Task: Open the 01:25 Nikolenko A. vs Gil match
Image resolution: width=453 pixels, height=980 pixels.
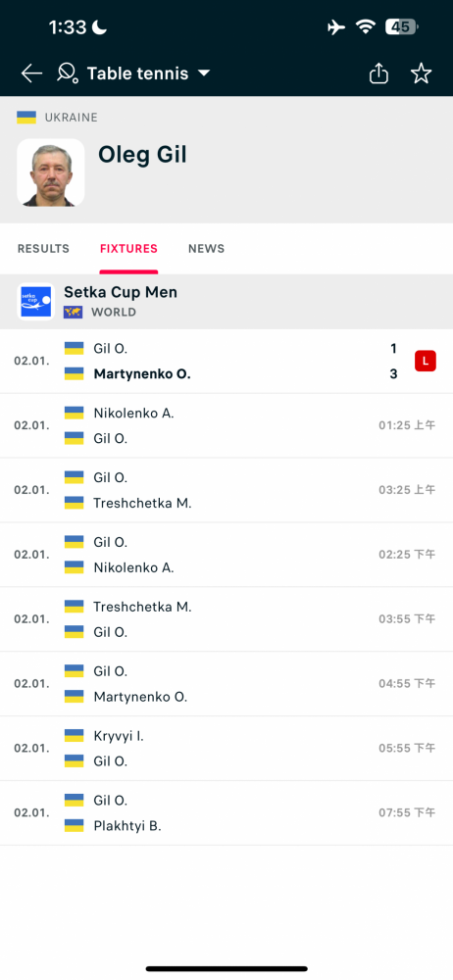Action: click(226, 425)
